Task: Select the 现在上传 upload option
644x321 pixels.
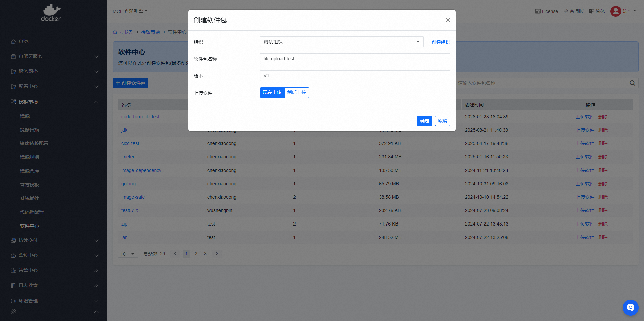Action: [272, 93]
